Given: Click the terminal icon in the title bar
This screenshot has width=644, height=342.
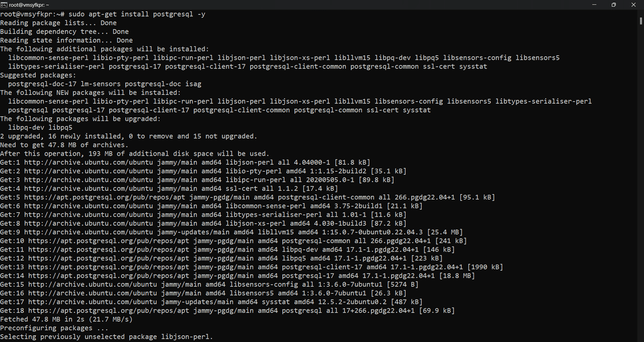Looking at the screenshot, I should 4,5.
